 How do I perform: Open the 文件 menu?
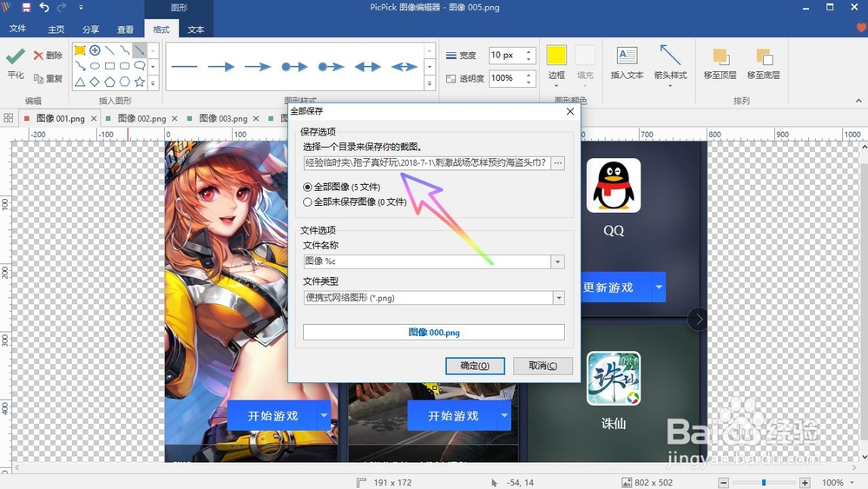coord(17,29)
